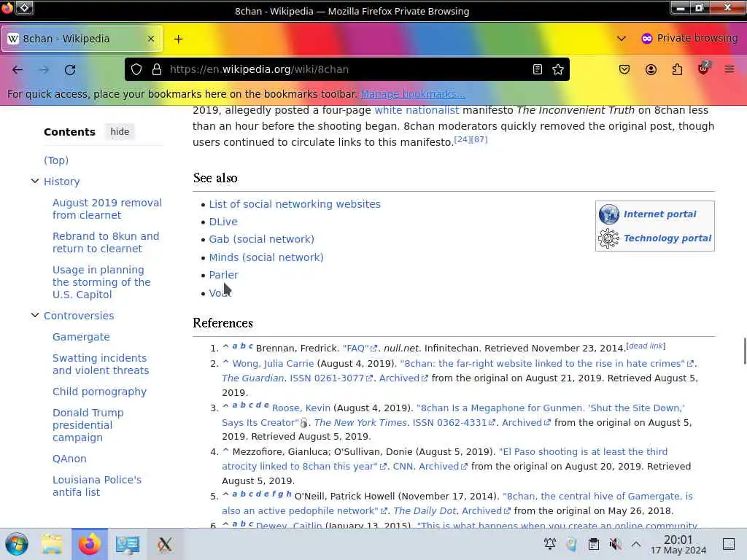Open the Firefox account icon
Screen dimensions: 747x560
(x=651, y=69)
